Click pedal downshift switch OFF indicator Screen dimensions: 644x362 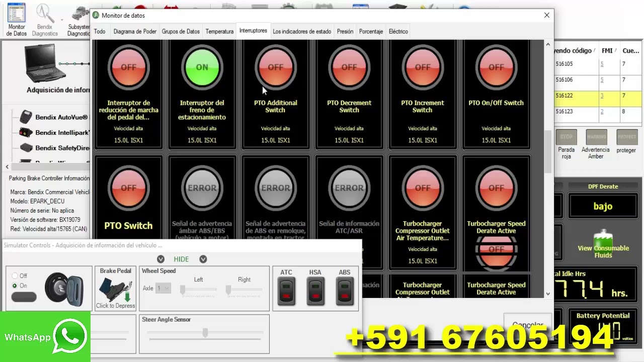pos(128,67)
